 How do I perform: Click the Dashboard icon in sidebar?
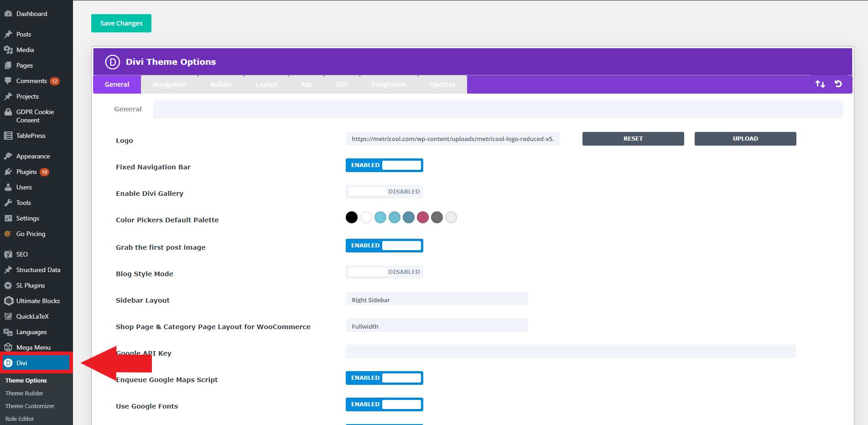click(8, 14)
